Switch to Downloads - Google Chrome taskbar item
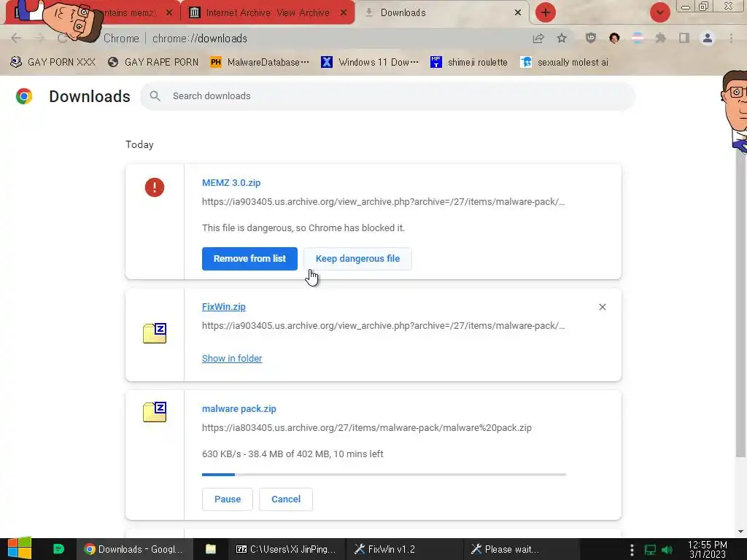Viewport: 747px width, 560px height. (x=135, y=549)
